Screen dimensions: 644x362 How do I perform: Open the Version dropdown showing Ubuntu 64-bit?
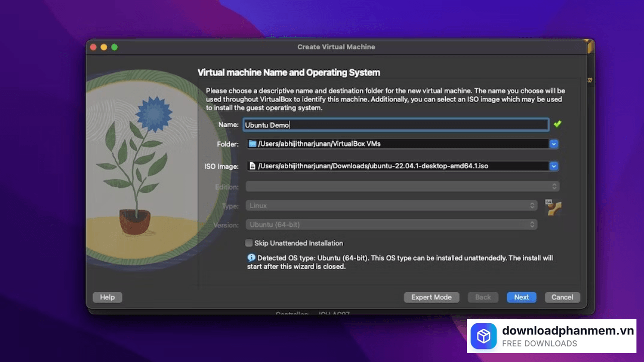(x=532, y=225)
